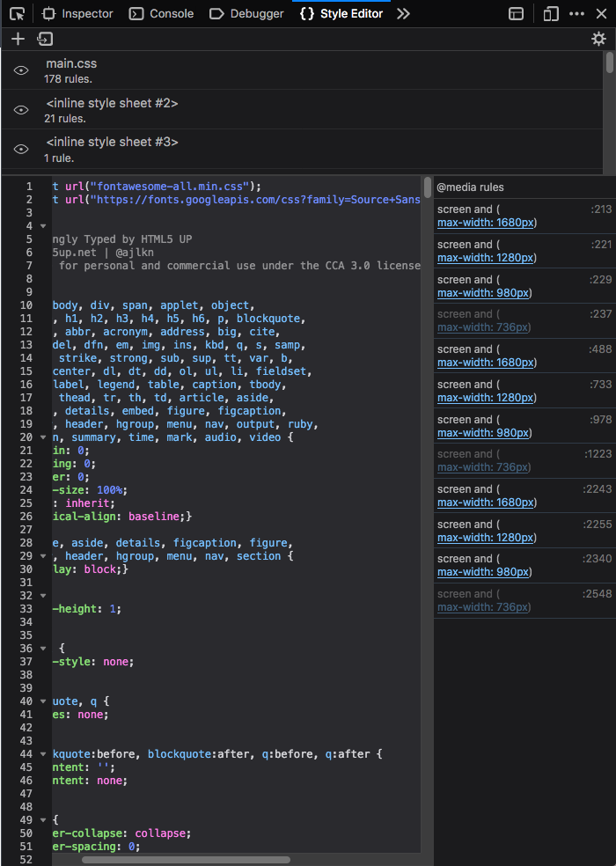This screenshot has width=616, height=866.
Task: Select the error-count/layout panel icon left of responsive mode
Action: [x=517, y=13]
